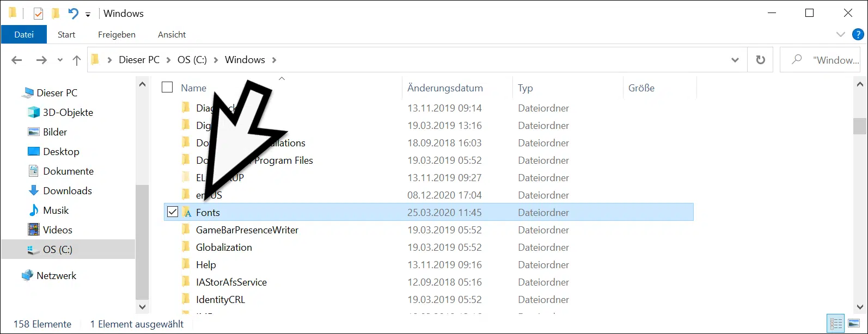Open the Datei menu
The width and height of the screenshot is (868, 334).
24,34
